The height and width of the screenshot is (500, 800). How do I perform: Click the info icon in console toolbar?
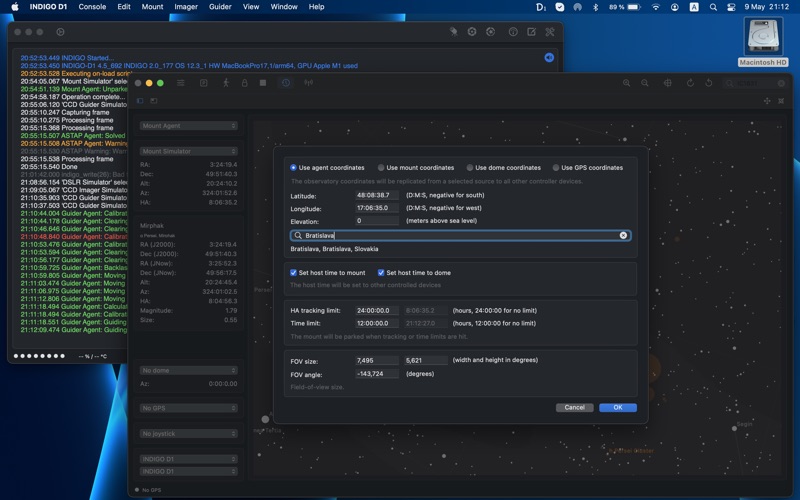click(x=513, y=32)
